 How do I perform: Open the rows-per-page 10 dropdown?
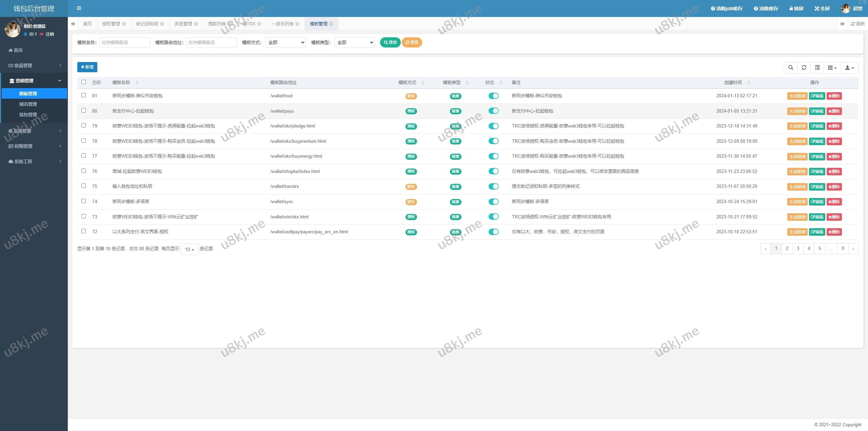[x=189, y=249]
